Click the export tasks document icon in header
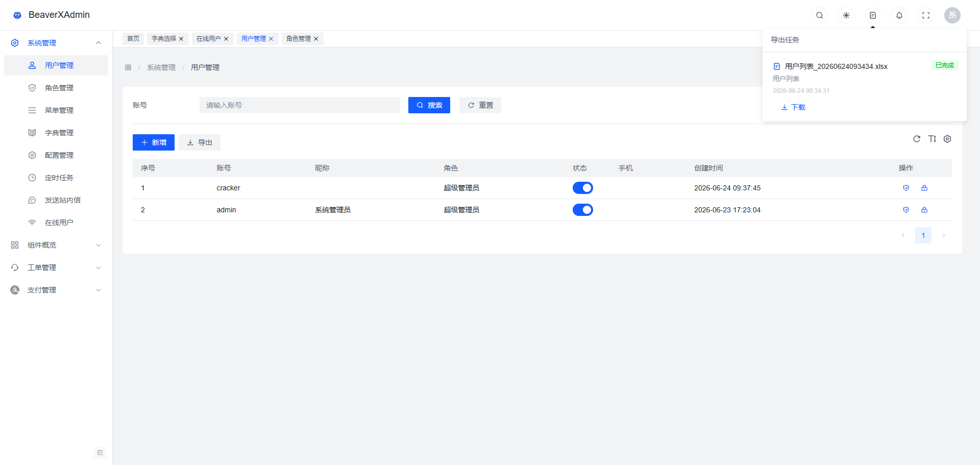Image resolution: width=980 pixels, height=465 pixels. coord(873,15)
